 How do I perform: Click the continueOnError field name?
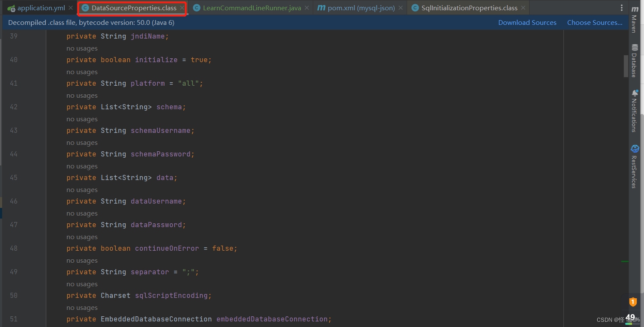coord(167,249)
